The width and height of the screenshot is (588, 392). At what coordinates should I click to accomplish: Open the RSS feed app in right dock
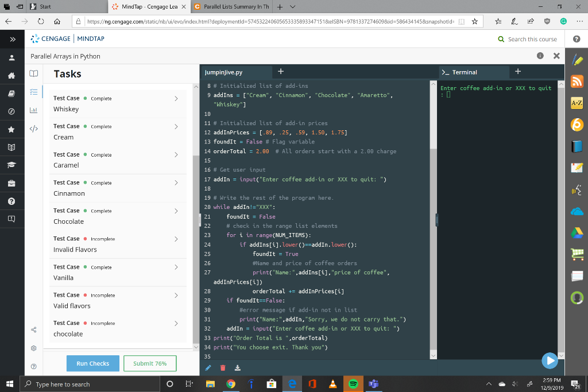577,81
